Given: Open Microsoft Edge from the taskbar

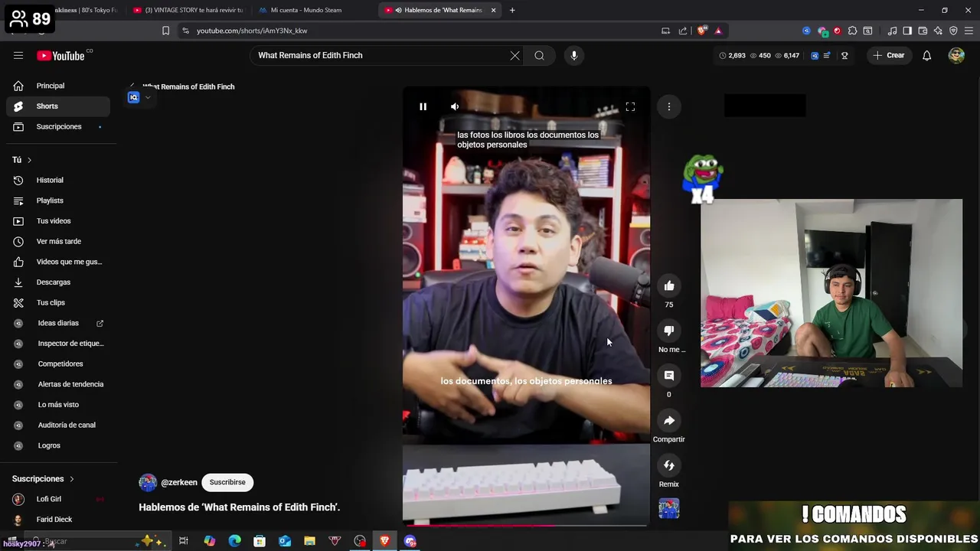Looking at the screenshot, I should pos(234,541).
